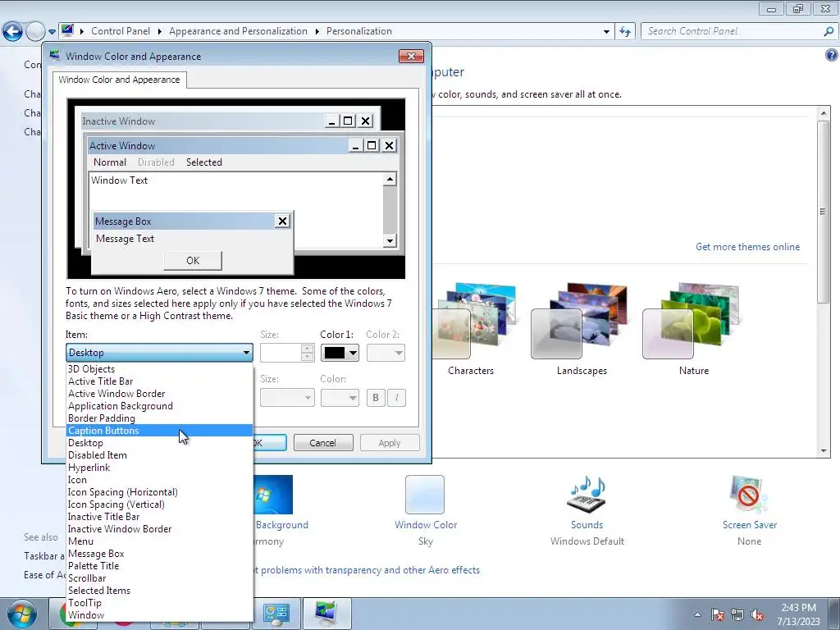Refresh the Control Panel address bar

[x=624, y=32]
